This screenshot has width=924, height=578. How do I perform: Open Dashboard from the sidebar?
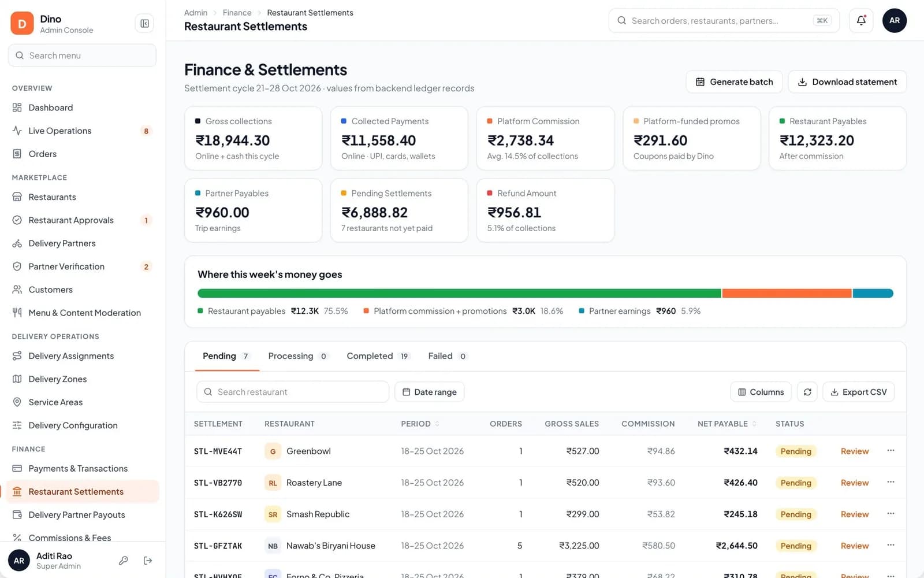[82, 108]
